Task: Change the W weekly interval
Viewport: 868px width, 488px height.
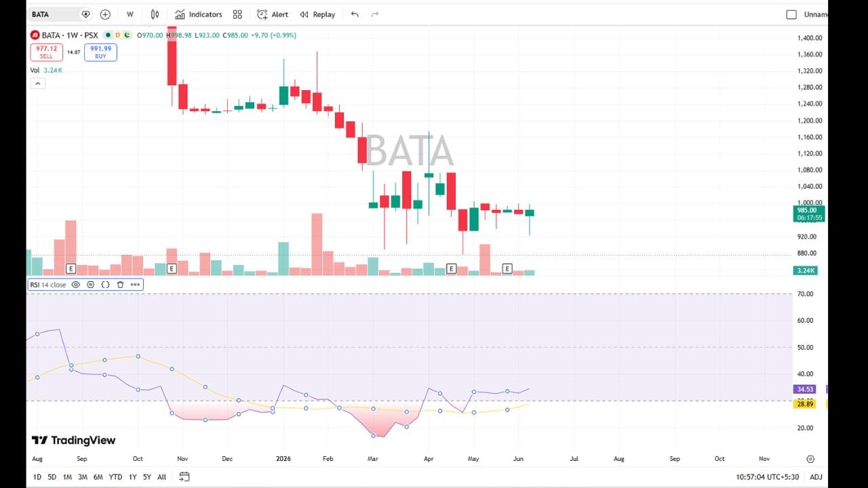Action: point(130,14)
